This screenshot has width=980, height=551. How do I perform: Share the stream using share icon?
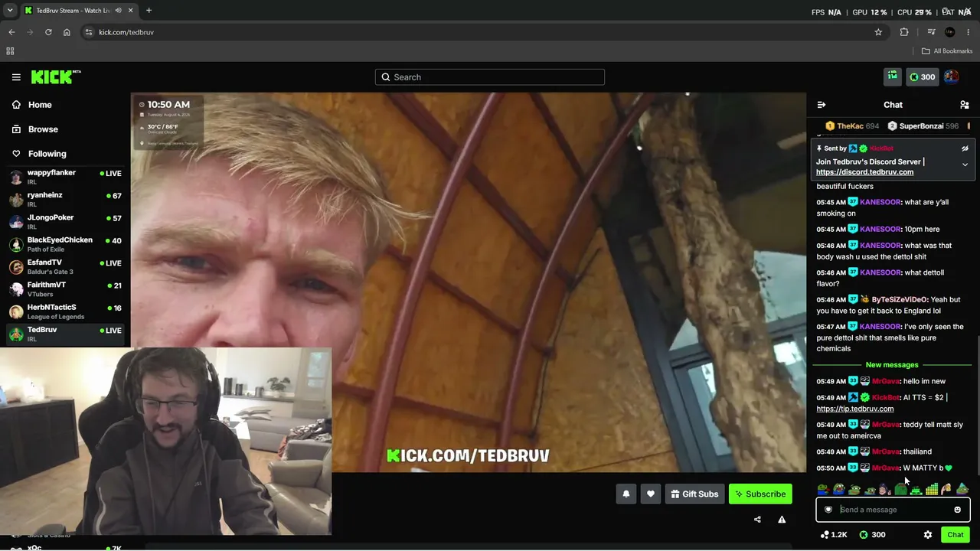click(757, 520)
